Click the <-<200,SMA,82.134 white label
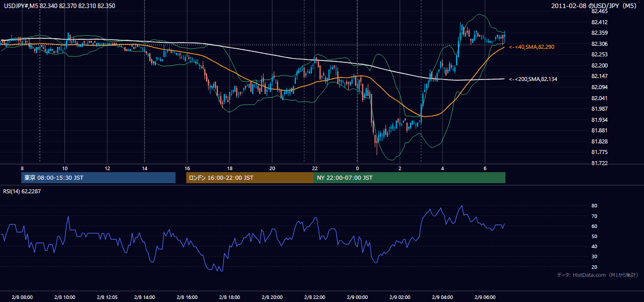Screen dimensions: 644x302 pos(533,79)
